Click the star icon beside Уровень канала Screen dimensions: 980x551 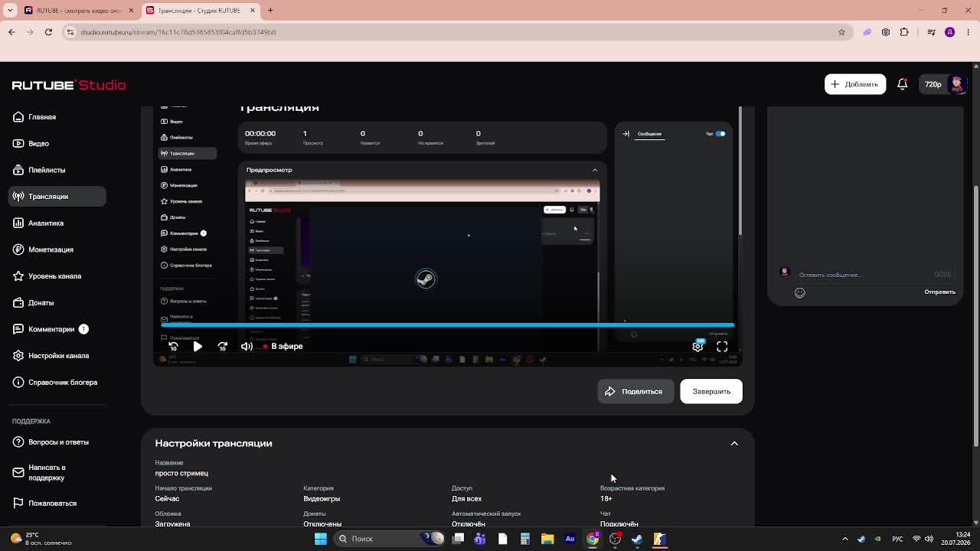[x=18, y=276]
